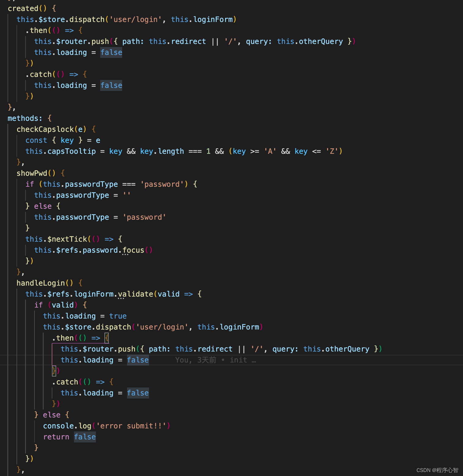Click the capsTooltip property reference
This screenshot has height=476, width=463.
pos(71,151)
